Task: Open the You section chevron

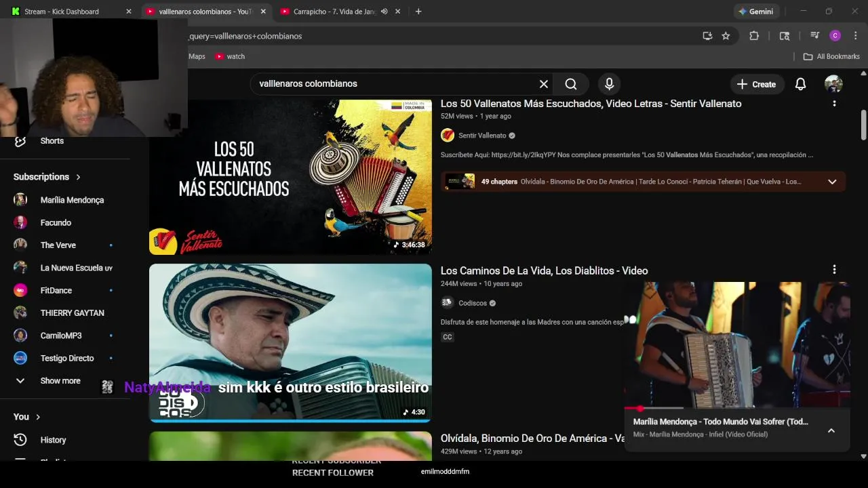Action: pyautogui.click(x=38, y=417)
